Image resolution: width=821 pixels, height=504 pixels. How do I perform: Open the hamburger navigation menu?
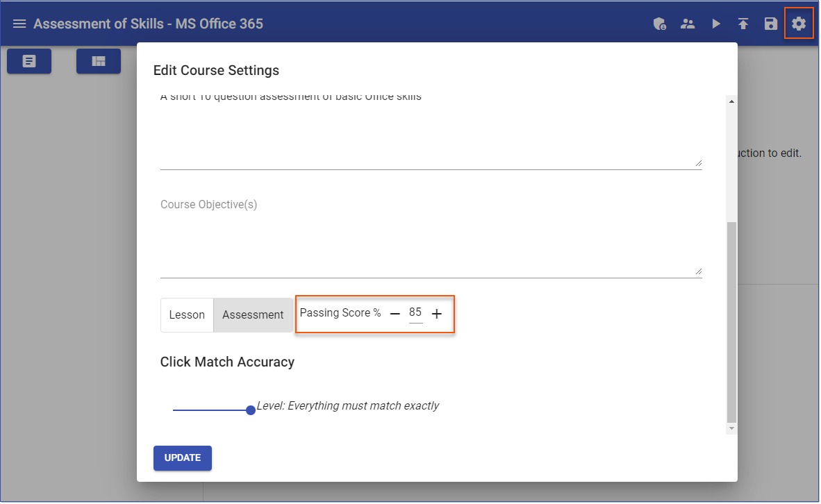pos(19,24)
